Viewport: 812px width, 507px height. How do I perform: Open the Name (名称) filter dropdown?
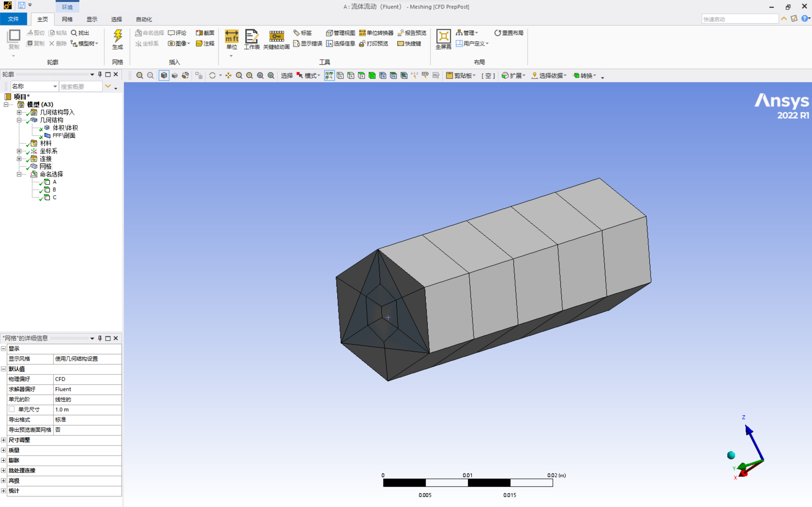tap(35, 86)
